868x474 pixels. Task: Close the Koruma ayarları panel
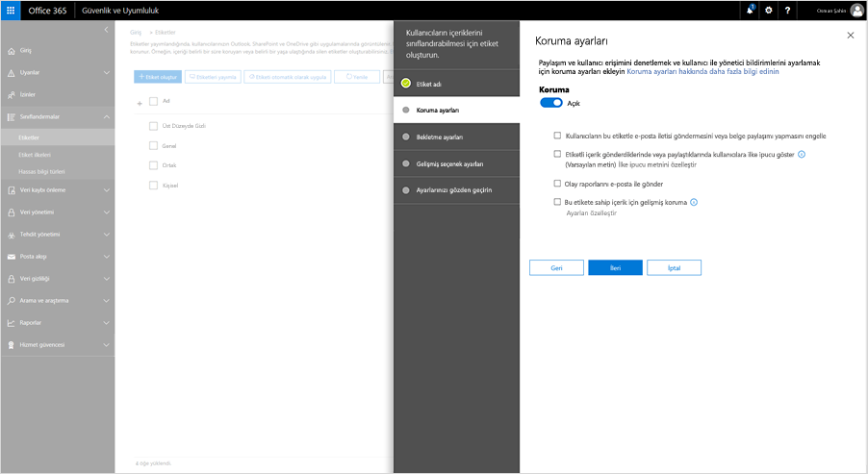coord(850,35)
